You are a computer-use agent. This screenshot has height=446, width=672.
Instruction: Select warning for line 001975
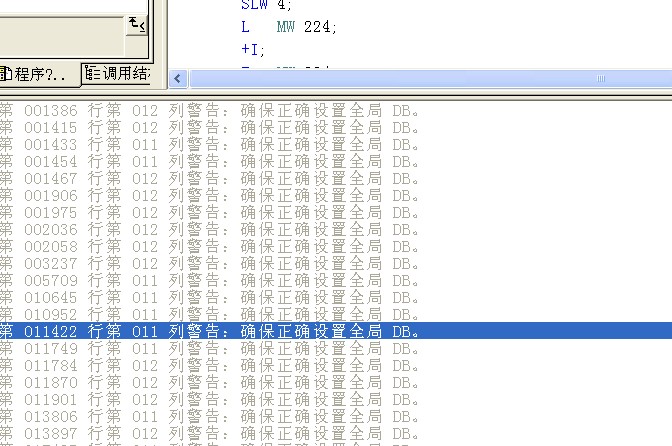(x=336, y=213)
